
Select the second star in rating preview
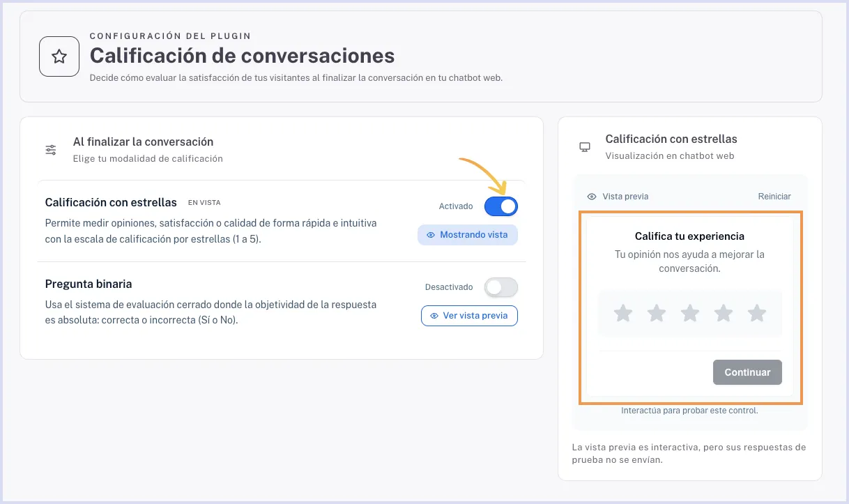coord(657,314)
